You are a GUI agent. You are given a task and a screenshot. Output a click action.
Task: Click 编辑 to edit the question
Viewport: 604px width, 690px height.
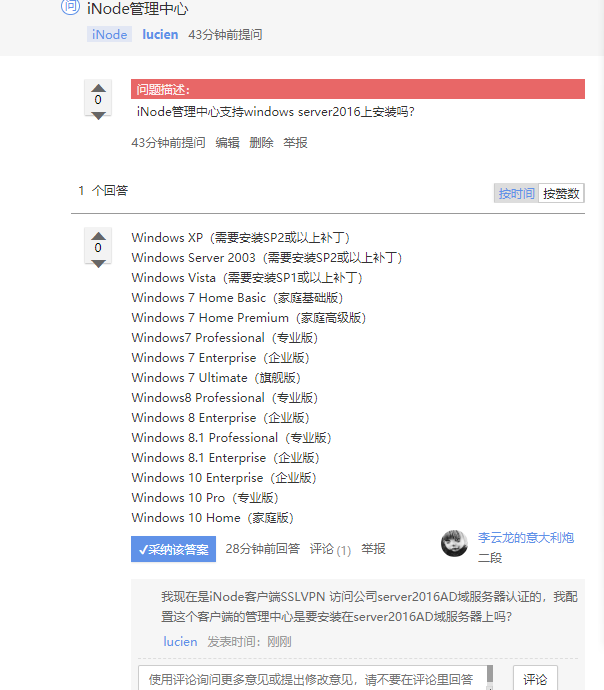click(x=227, y=143)
